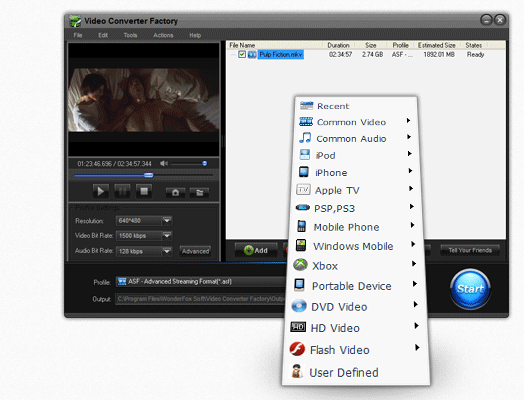Choose the User Defined menu entry
Viewport: 524px width, 400px height.
[x=355, y=372]
